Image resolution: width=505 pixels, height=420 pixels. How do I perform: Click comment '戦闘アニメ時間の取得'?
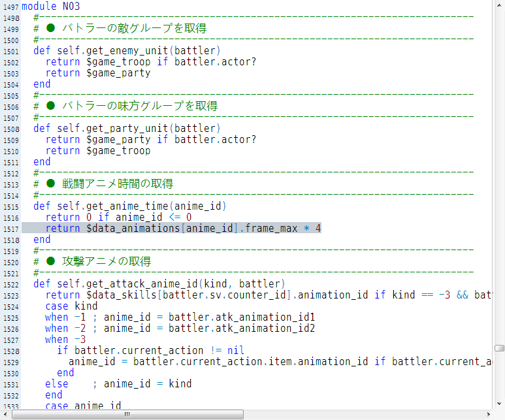coord(118,184)
